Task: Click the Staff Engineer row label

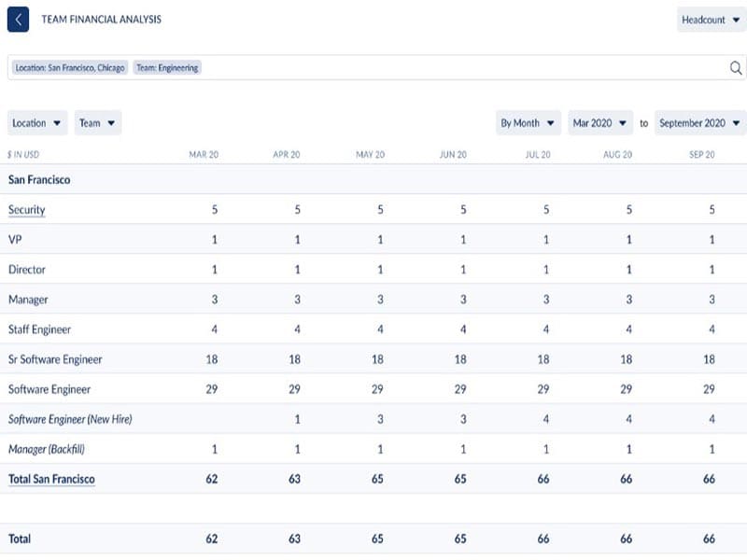Action: tap(39, 329)
